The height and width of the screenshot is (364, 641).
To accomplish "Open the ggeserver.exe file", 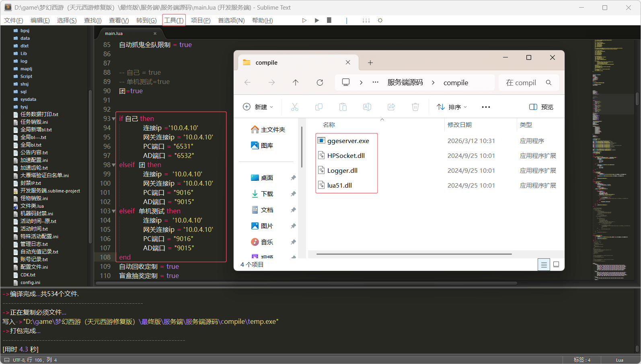I will [348, 141].
